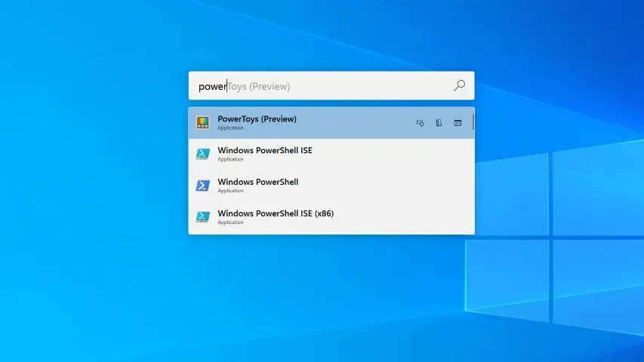Click the Windows PowerShell ISE icon
Viewport: 644px width, 362px height.
click(202, 154)
